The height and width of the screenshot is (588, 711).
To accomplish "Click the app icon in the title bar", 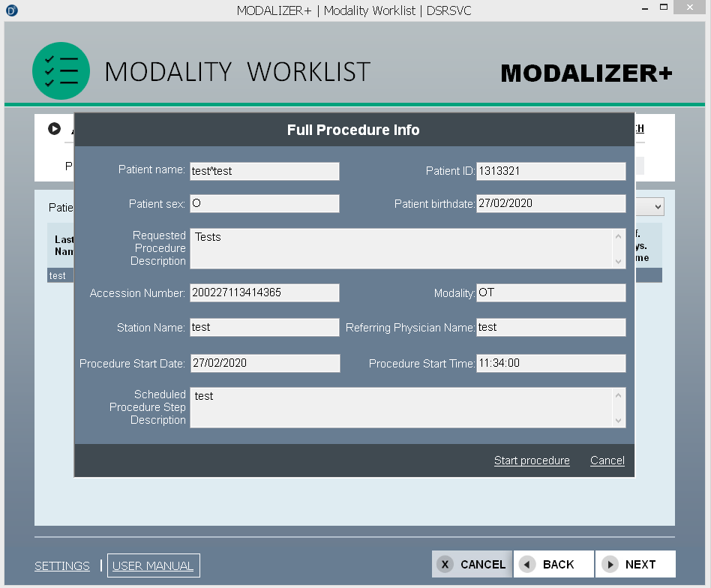I will (11, 10).
